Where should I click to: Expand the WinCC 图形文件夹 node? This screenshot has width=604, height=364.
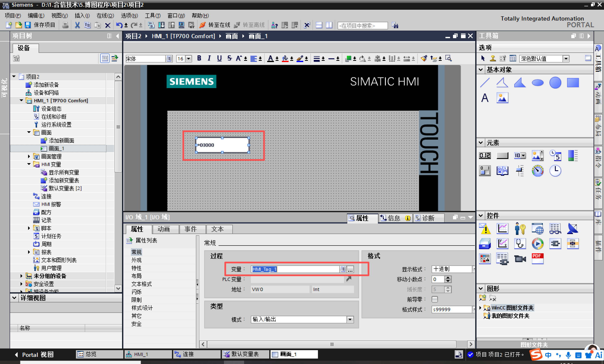480,308
